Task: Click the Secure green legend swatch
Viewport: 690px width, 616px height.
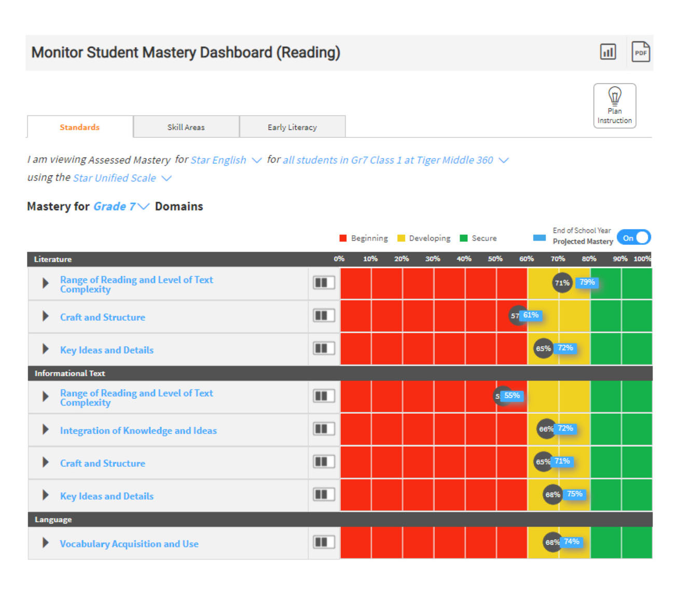Action: tap(464, 238)
